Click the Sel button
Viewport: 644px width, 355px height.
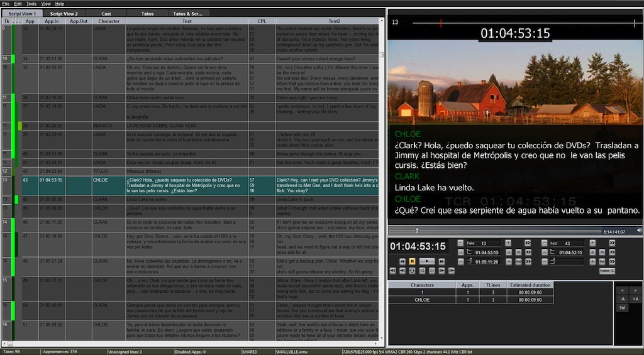(x=623, y=307)
